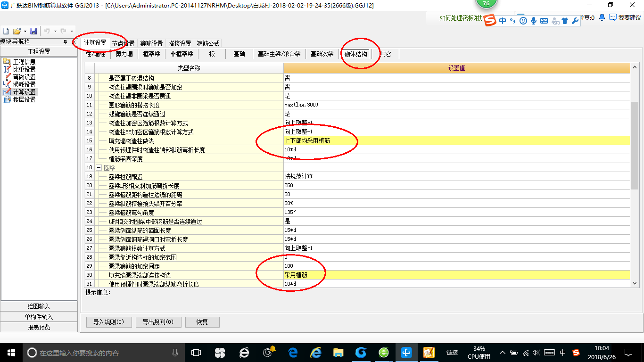The image size is (644, 362).
Task: Click the 如何处理筏板附加 help link
Action: tap(462, 18)
